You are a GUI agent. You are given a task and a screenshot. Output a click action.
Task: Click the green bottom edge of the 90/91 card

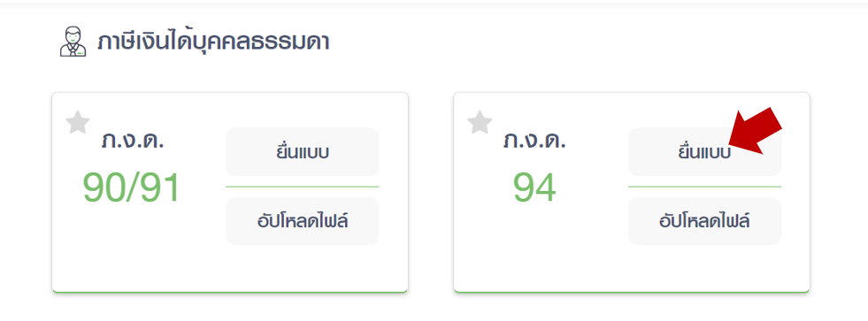pyautogui.click(x=230, y=291)
